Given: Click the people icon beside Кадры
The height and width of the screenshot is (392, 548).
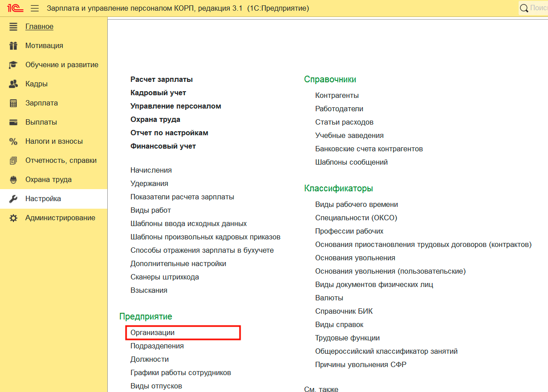Looking at the screenshot, I should (x=13, y=84).
